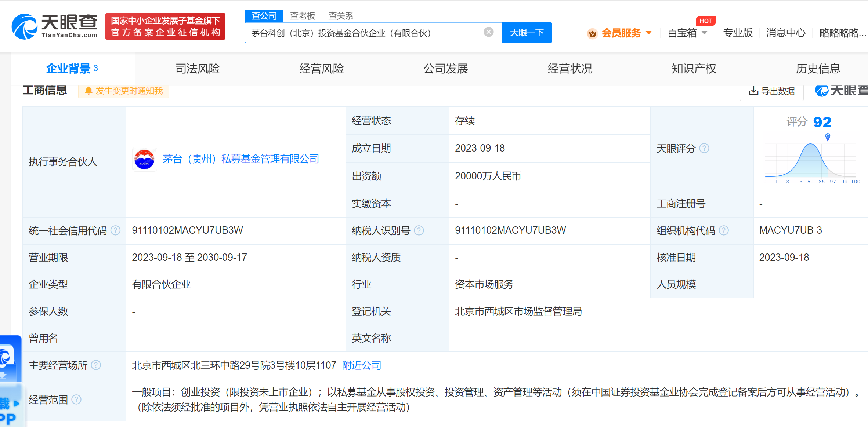Screen dimensions: 868x427
Task: Expand the 百宝箱 dropdown arrow
Action: (704, 33)
